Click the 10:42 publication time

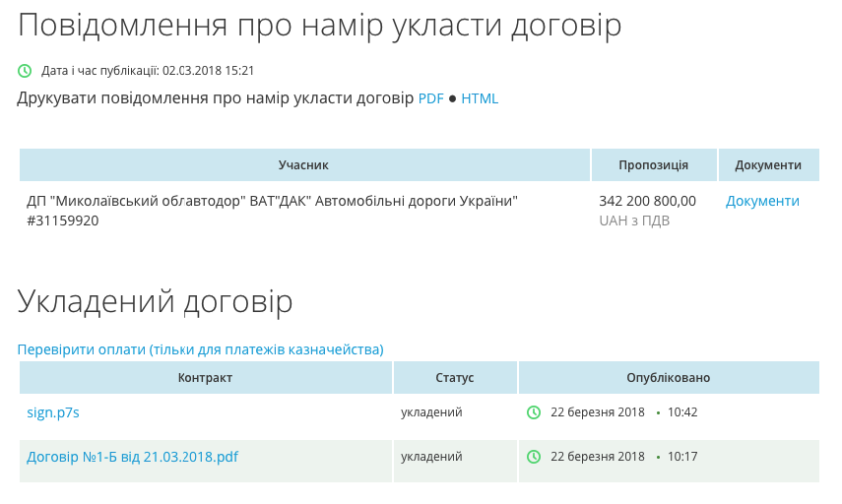(x=682, y=412)
